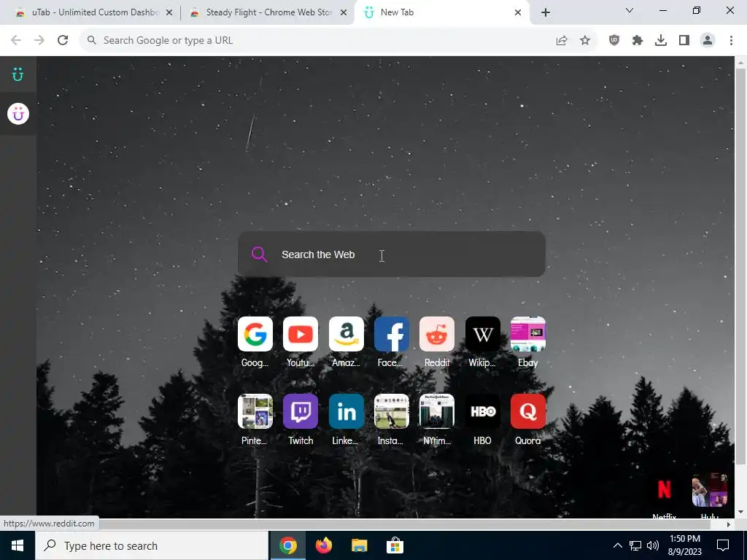Image resolution: width=747 pixels, height=560 pixels.
Task: Launch Firefox from the taskbar
Action: 323,545
